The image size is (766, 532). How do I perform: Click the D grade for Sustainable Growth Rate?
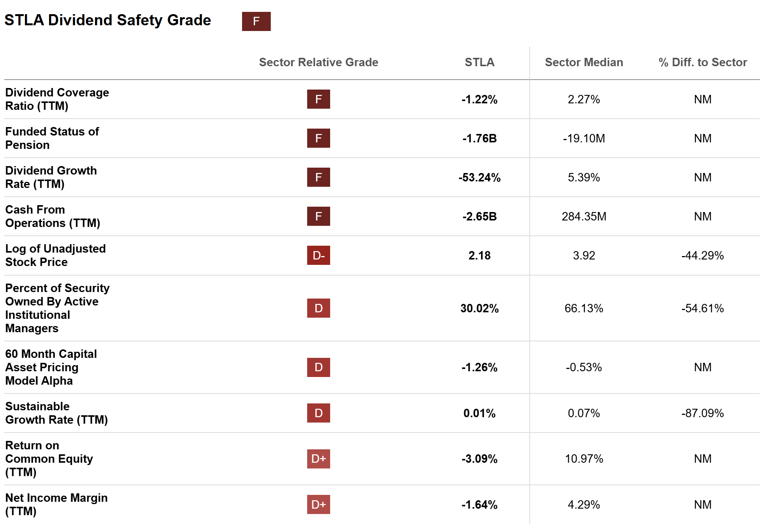tap(318, 413)
